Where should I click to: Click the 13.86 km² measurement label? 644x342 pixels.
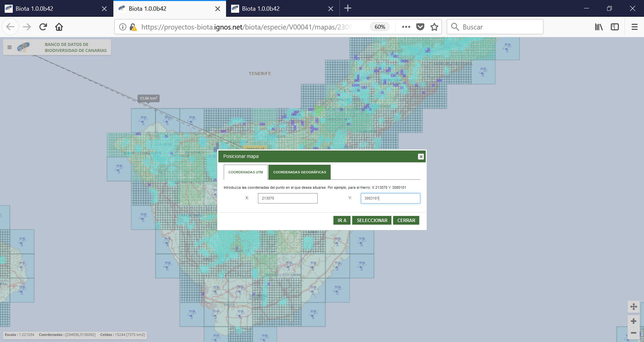[149, 98]
